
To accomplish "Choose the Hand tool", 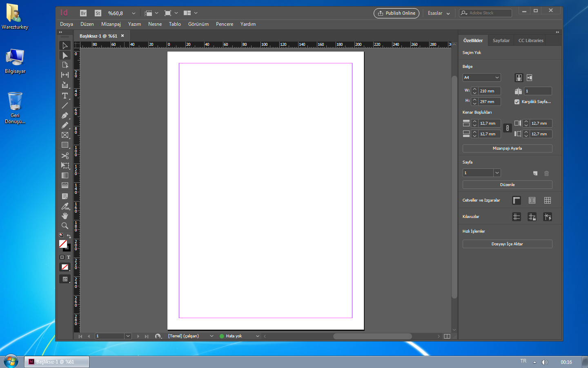I will pyautogui.click(x=65, y=216).
